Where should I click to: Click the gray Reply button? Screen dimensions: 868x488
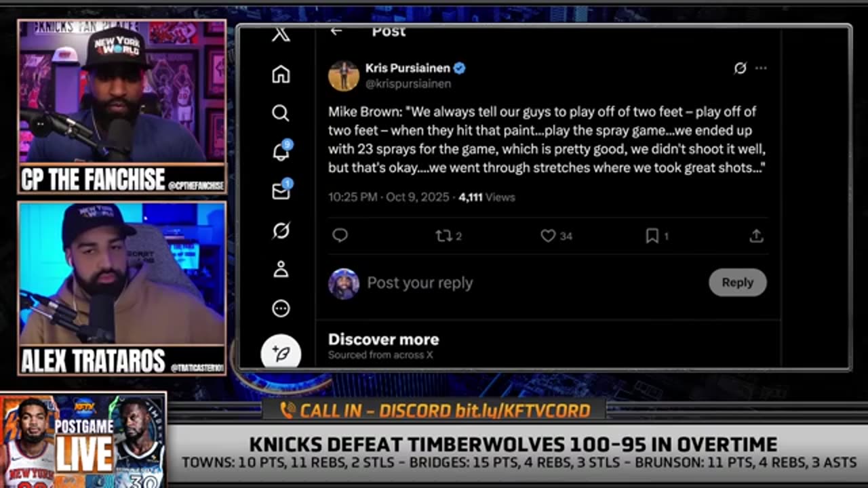click(738, 283)
